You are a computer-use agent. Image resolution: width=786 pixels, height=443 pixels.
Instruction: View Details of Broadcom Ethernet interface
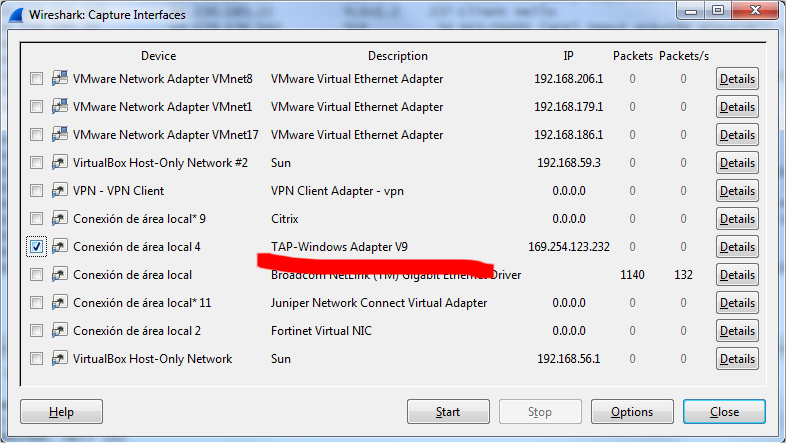[737, 275]
